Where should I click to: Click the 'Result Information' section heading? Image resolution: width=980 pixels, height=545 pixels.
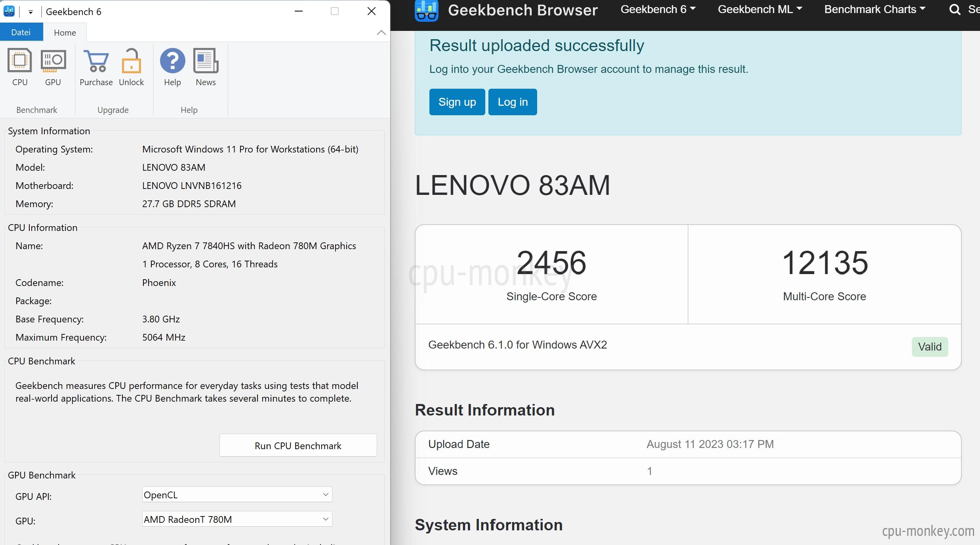(x=484, y=410)
